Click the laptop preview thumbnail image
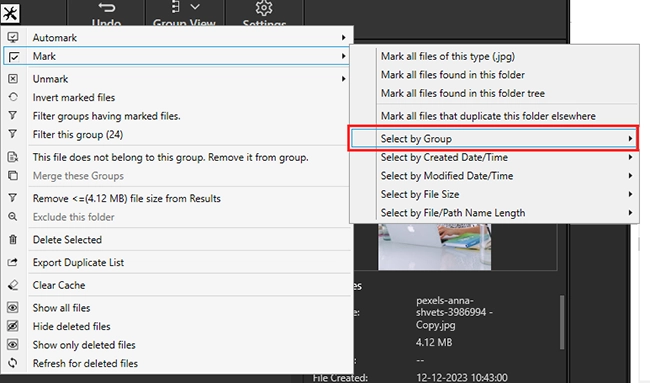Image resolution: width=650 pixels, height=383 pixels. click(x=434, y=247)
